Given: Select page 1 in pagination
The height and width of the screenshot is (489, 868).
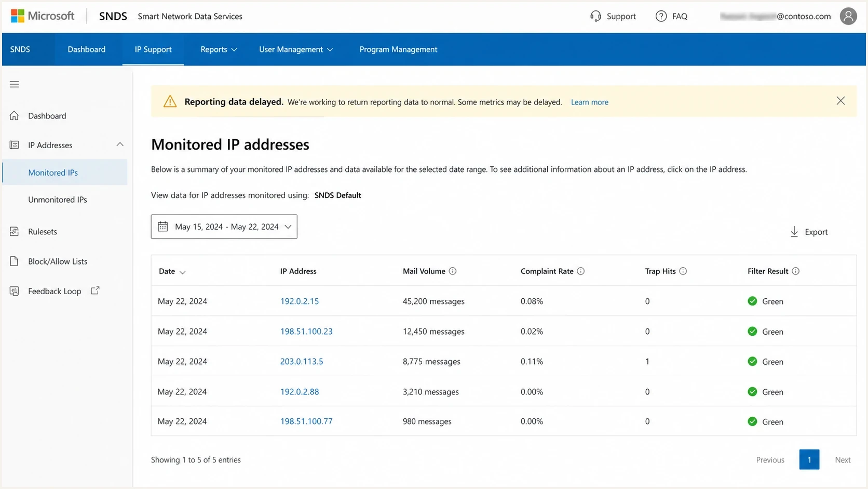Looking at the screenshot, I should 809,459.
